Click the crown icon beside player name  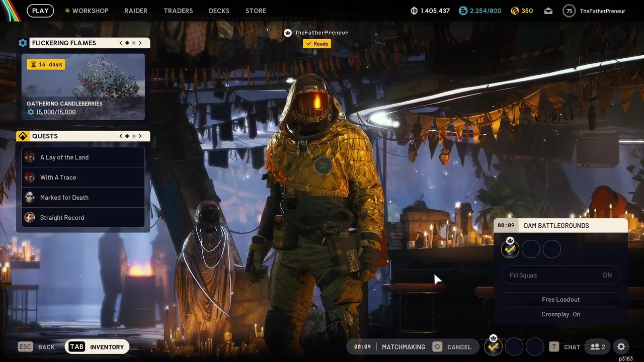click(288, 33)
